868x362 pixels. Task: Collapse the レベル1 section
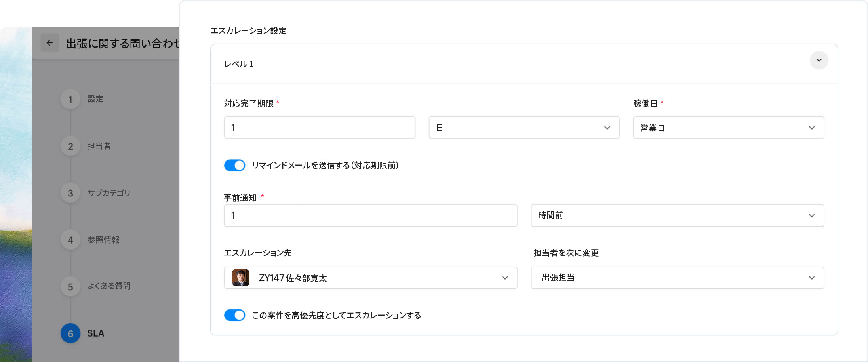point(819,60)
